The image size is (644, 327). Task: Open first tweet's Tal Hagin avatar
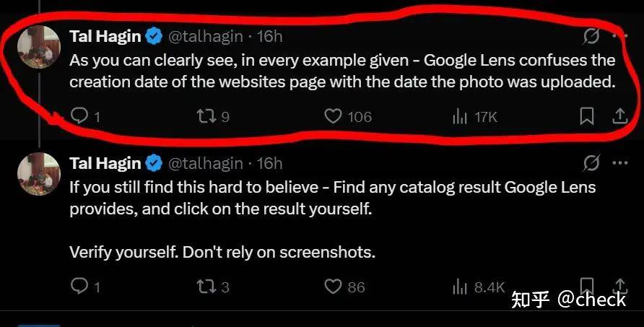[x=39, y=47]
